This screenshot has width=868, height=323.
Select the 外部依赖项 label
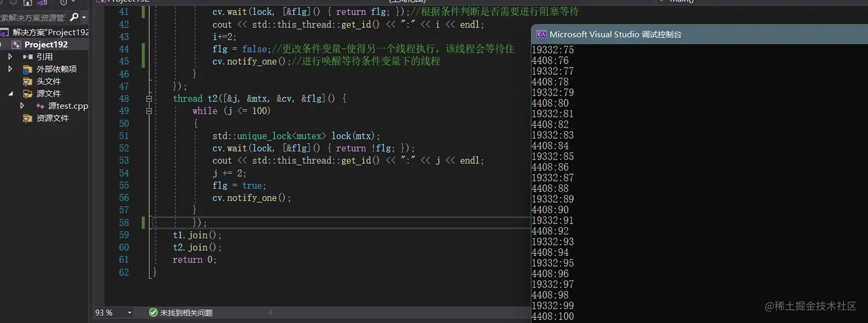[x=56, y=69]
